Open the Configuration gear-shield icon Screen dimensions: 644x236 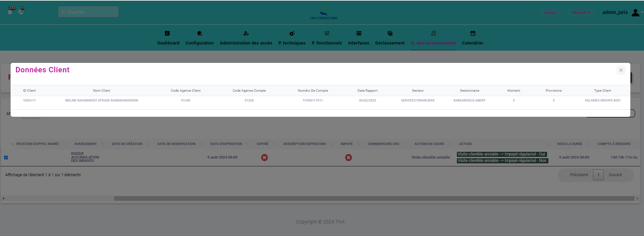[200, 33]
